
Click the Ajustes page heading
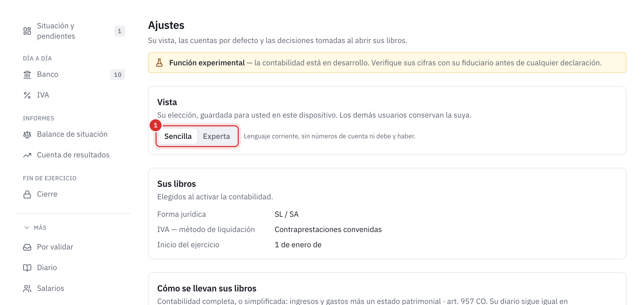coord(166,25)
